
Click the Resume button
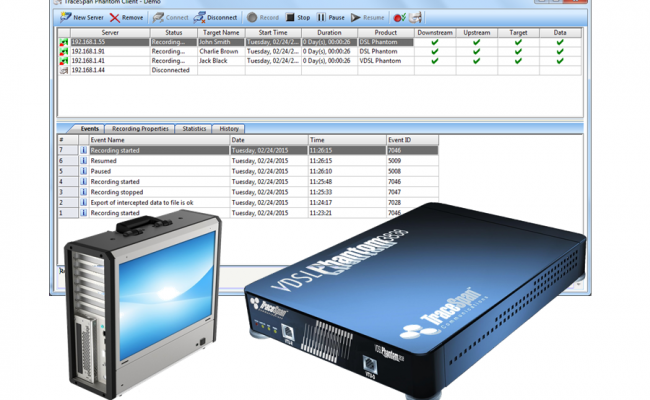[x=367, y=17]
